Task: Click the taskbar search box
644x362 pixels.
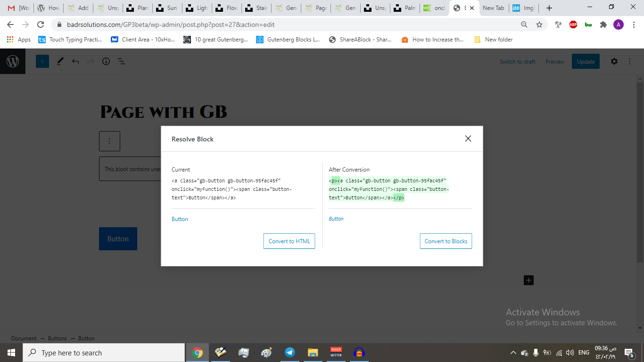Action: pos(104,353)
